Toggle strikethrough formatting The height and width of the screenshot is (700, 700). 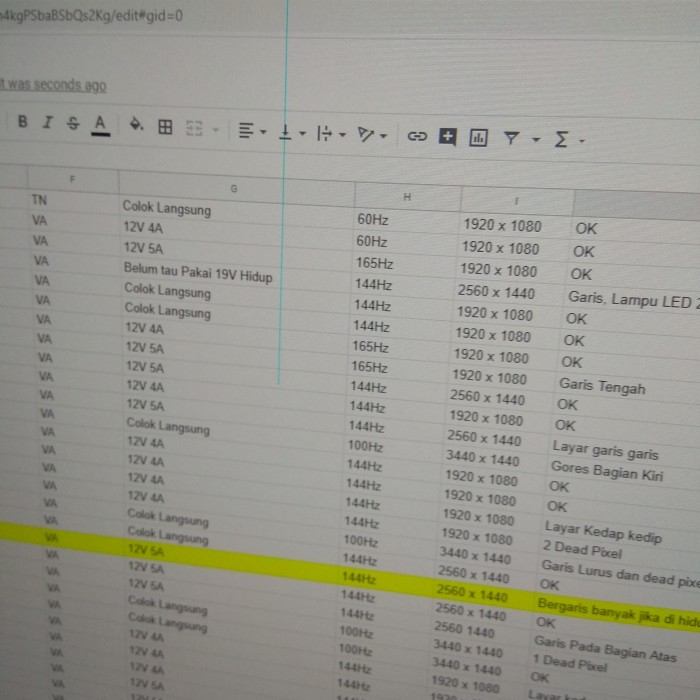click(x=72, y=124)
